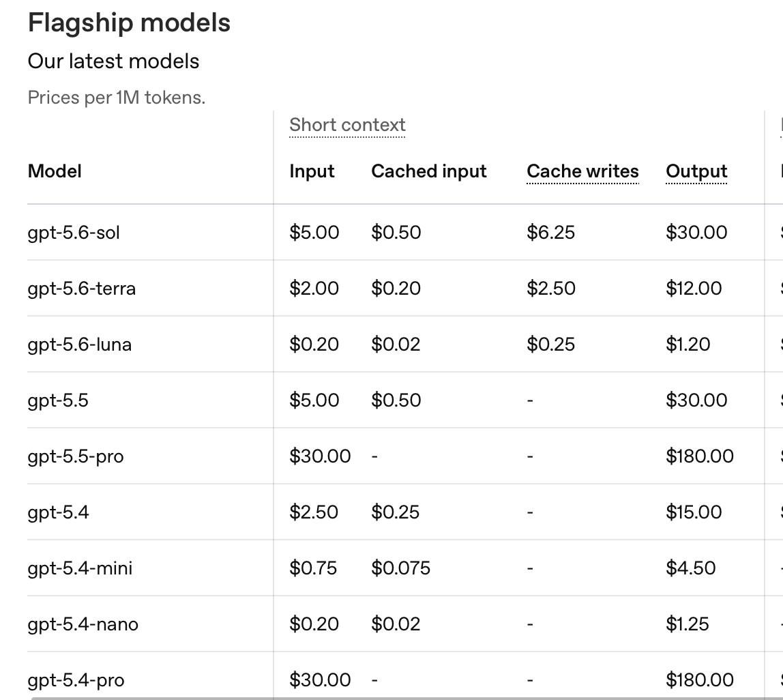Screen dimensions: 783x700
Task: Click the Model column header
Action: [x=55, y=171]
